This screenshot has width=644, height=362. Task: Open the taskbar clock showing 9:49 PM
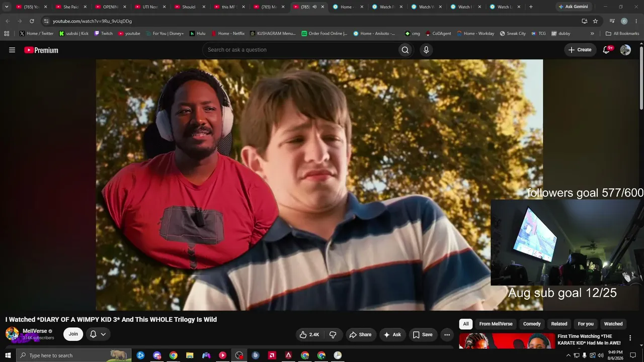pos(615,355)
